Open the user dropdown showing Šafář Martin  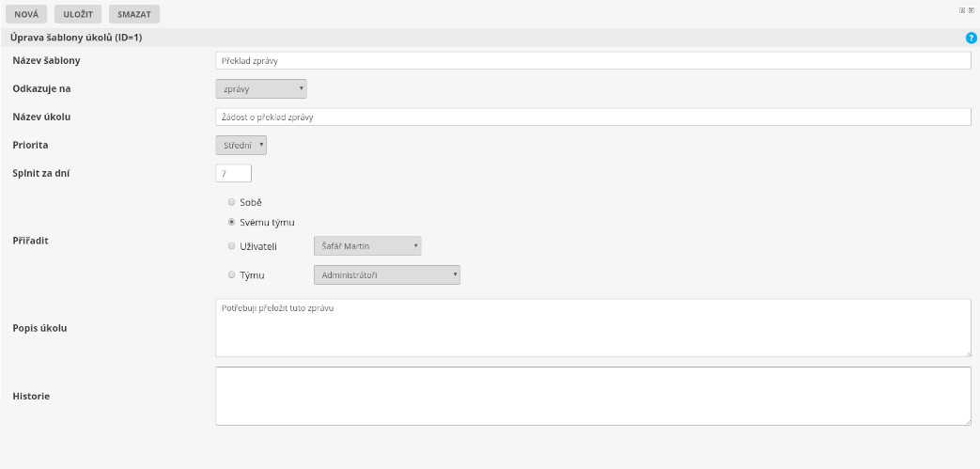coord(366,246)
